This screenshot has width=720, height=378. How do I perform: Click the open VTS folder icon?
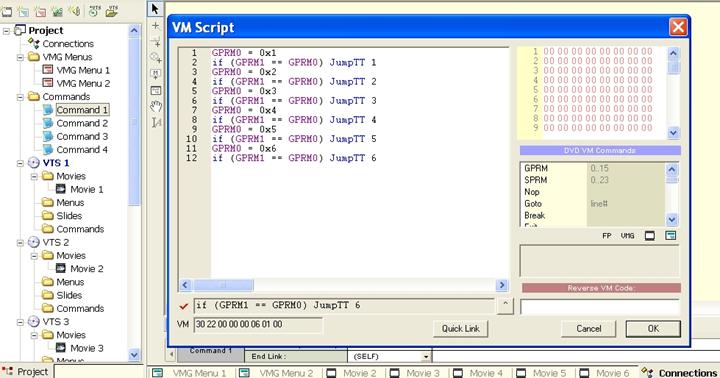[112, 11]
